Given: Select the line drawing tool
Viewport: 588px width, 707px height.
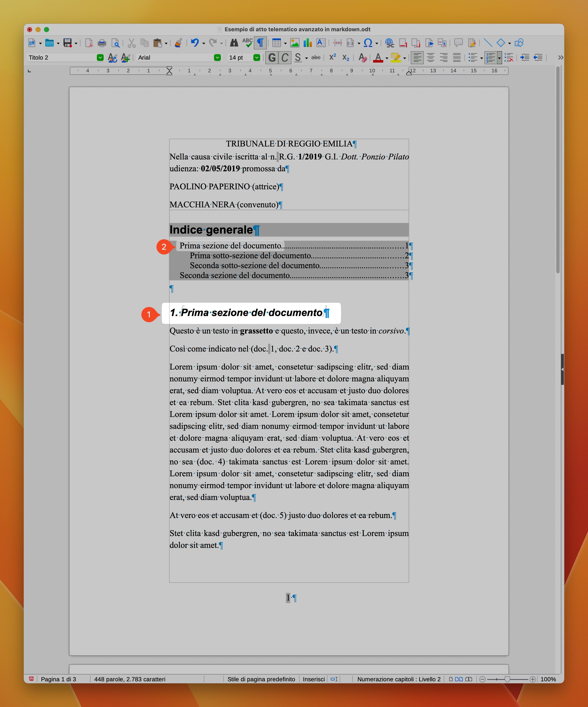Looking at the screenshot, I should pyautogui.click(x=488, y=43).
